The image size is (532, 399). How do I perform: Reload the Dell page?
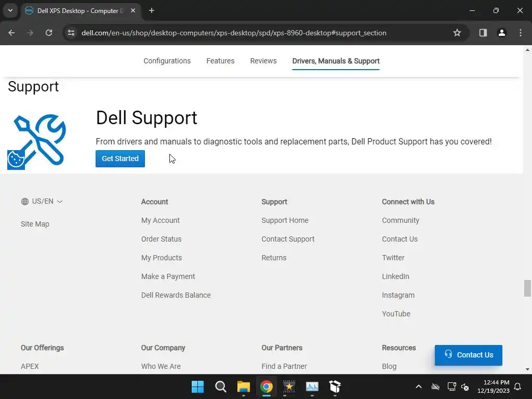pyautogui.click(x=49, y=33)
